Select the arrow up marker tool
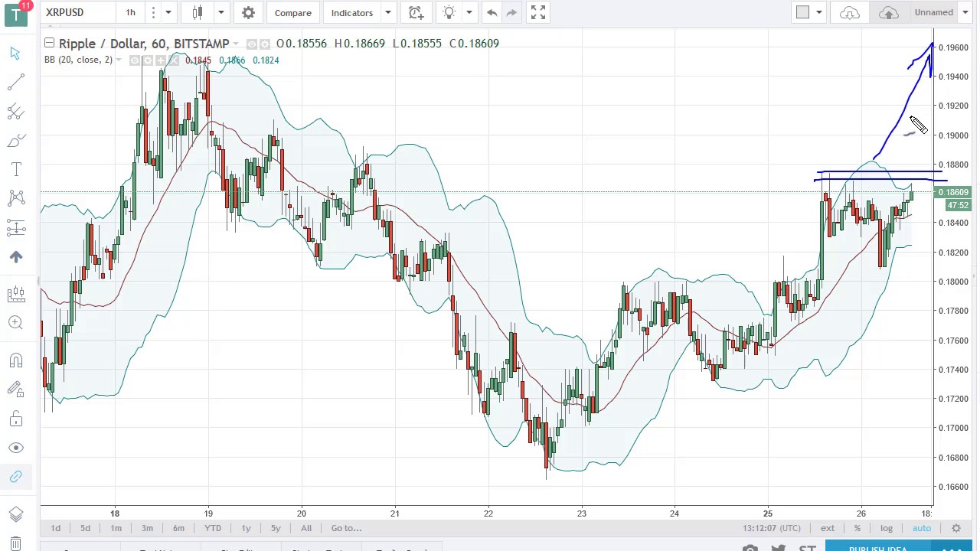Image resolution: width=980 pixels, height=551 pixels. tap(15, 257)
